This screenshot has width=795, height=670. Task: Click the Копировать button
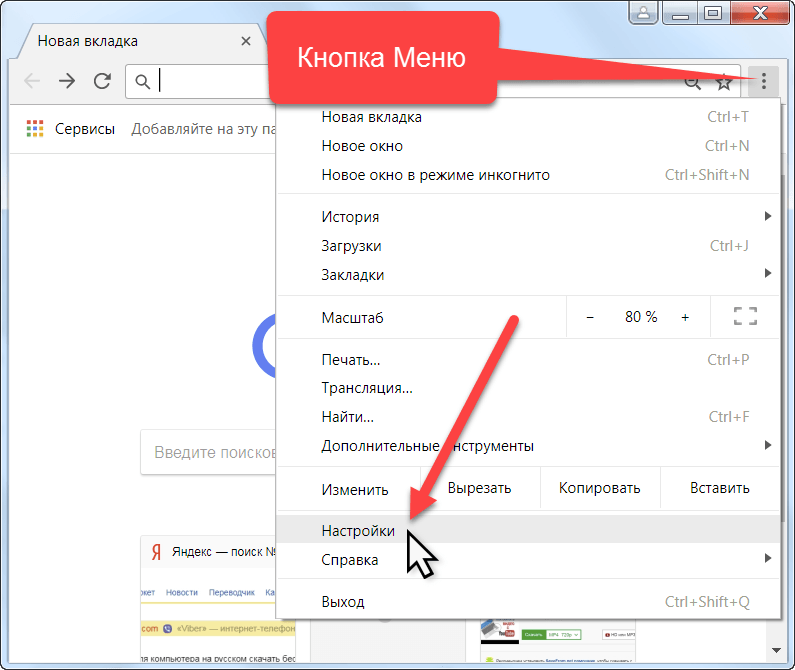point(600,488)
